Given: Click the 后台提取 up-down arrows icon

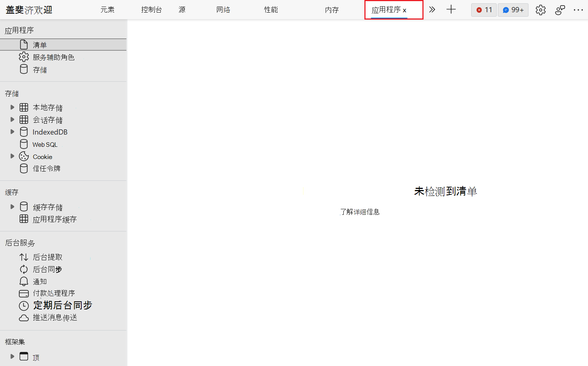Looking at the screenshot, I should coord(24,257).
